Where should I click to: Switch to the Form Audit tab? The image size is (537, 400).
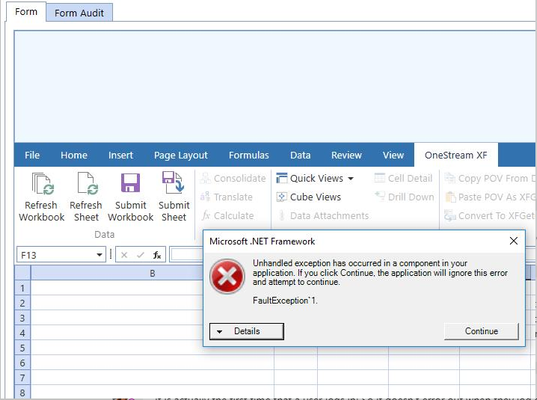coord(79,13)
